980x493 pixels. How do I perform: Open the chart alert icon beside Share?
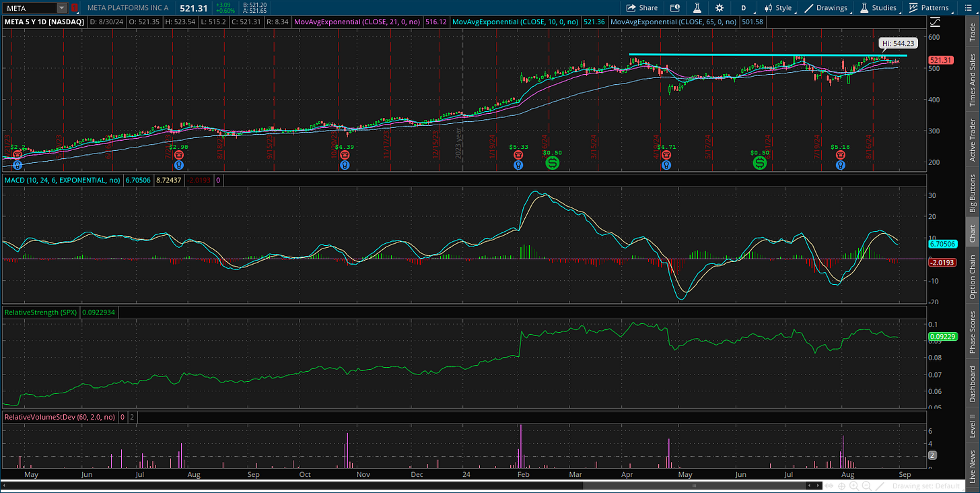tap(675, 8)
